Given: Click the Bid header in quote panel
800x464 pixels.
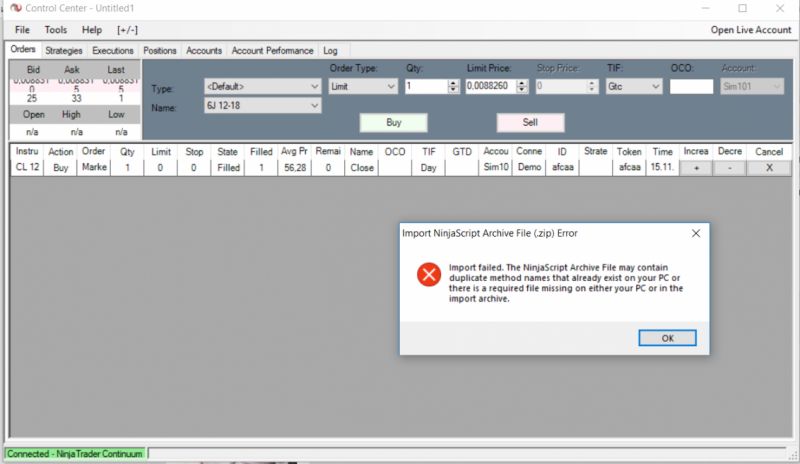Looking at the screenshot, I should tap(33, 70).
